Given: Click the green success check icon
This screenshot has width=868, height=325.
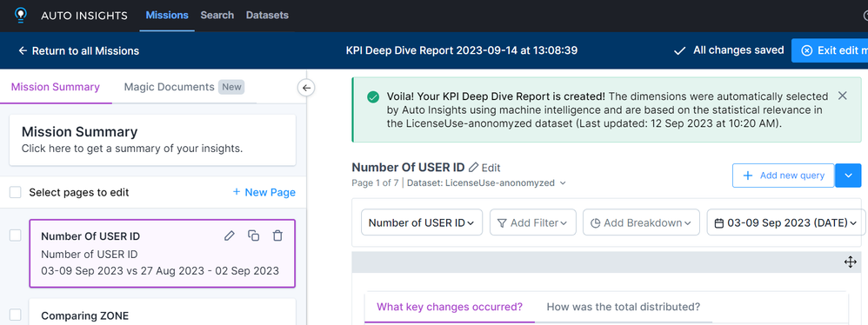Looking at the screenshot, I should [x=373, y=96].
